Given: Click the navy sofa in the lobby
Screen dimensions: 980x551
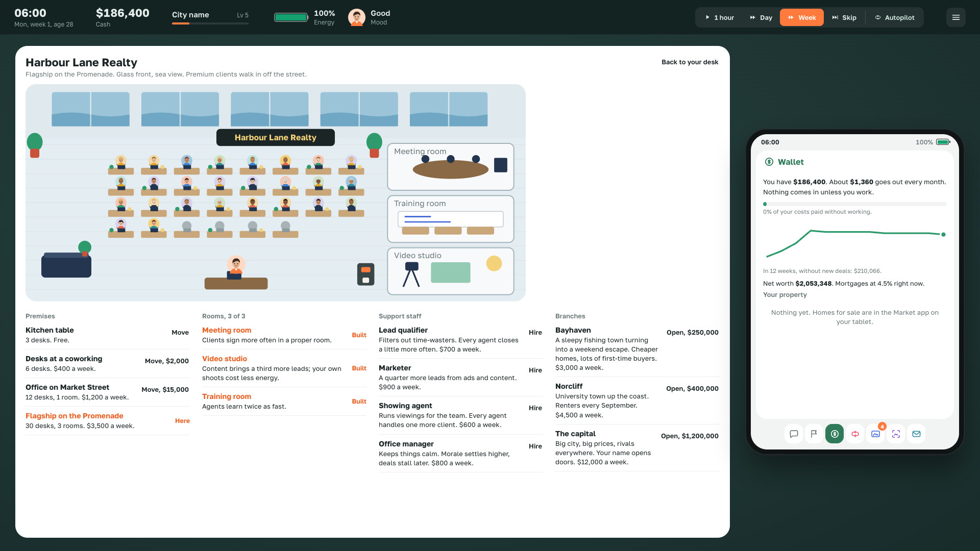Looking at the screenshot, I should (x=66, y=265).
